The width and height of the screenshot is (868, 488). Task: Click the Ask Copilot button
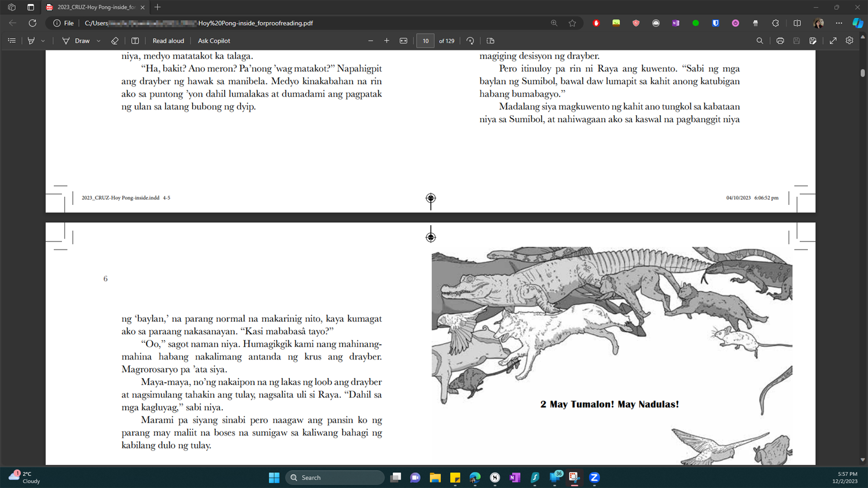coord(214,41)
